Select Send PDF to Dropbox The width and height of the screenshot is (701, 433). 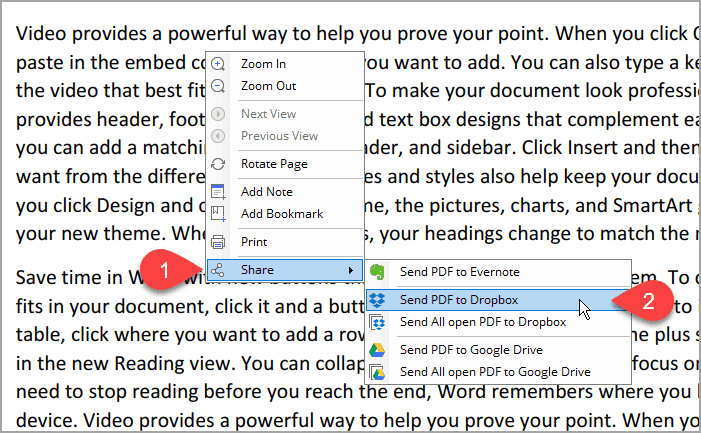click(x=498, y=300)
